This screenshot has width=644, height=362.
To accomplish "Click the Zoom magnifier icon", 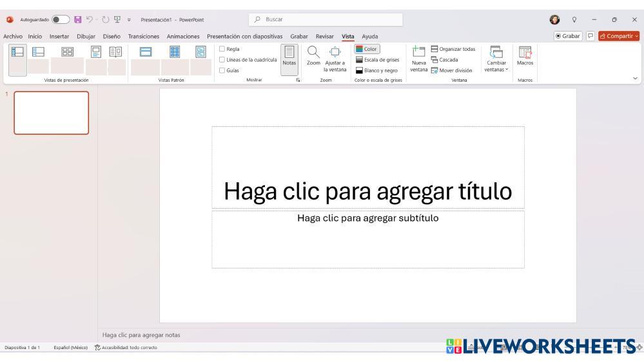I will click(x=313, y=53).
